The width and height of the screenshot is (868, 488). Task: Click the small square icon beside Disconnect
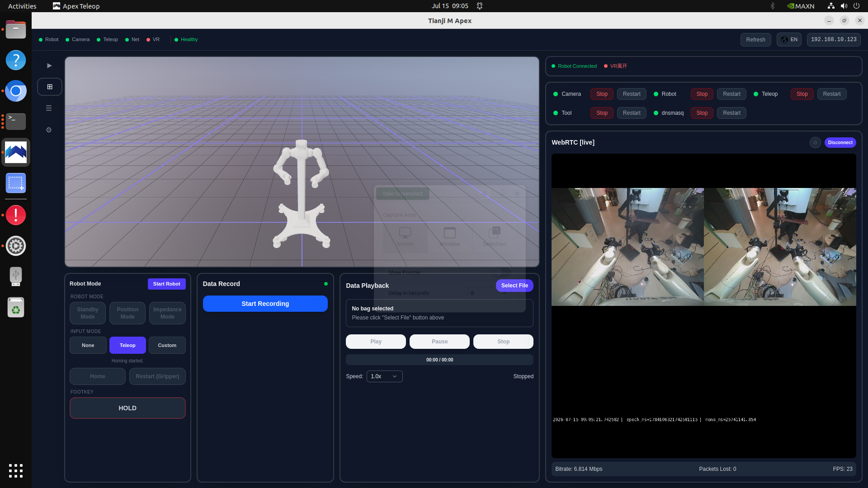point(815,143)
